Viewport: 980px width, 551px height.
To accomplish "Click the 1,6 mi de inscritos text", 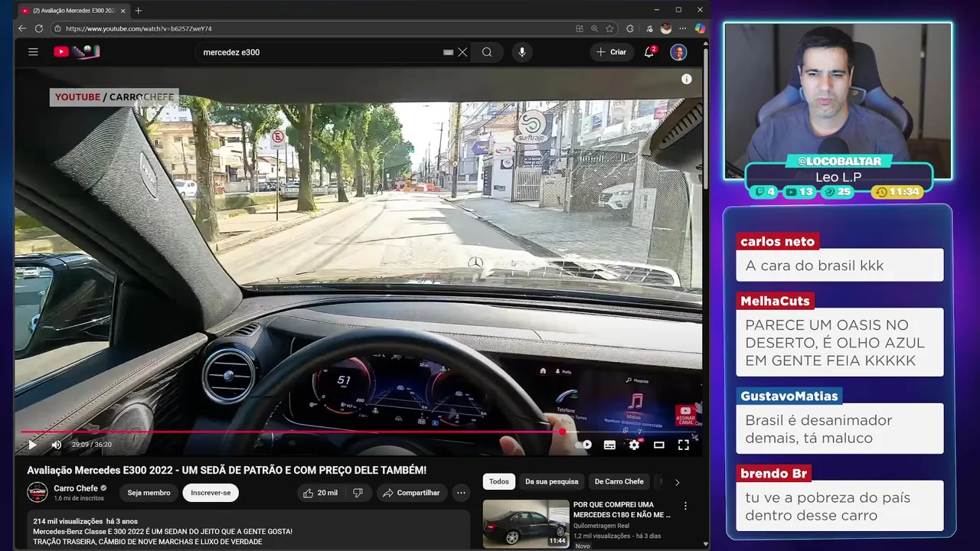I will coord(79,498).
